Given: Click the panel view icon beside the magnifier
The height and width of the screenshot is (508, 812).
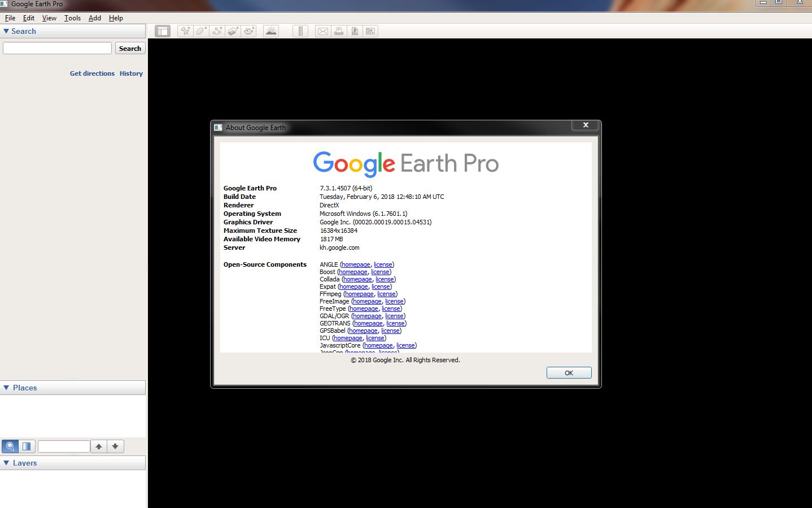Looking at the screenshot, I should click(x=27, y=446).
